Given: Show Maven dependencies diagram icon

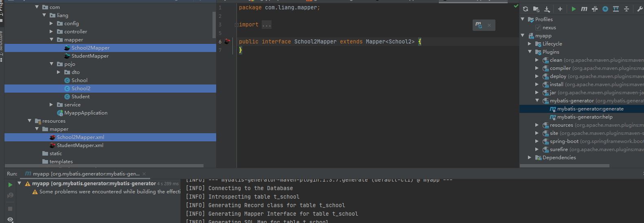Looking at the screenshot, I should pyautogui.click(x=616, y=9).
